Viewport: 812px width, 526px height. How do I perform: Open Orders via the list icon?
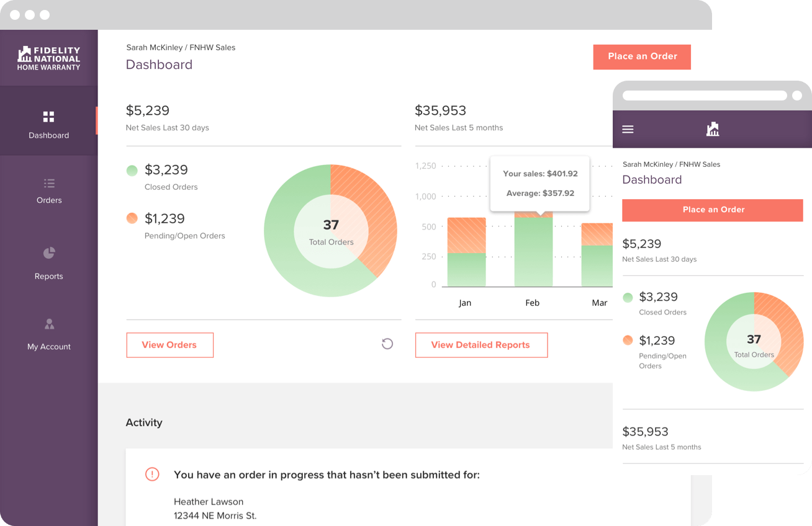49,183
